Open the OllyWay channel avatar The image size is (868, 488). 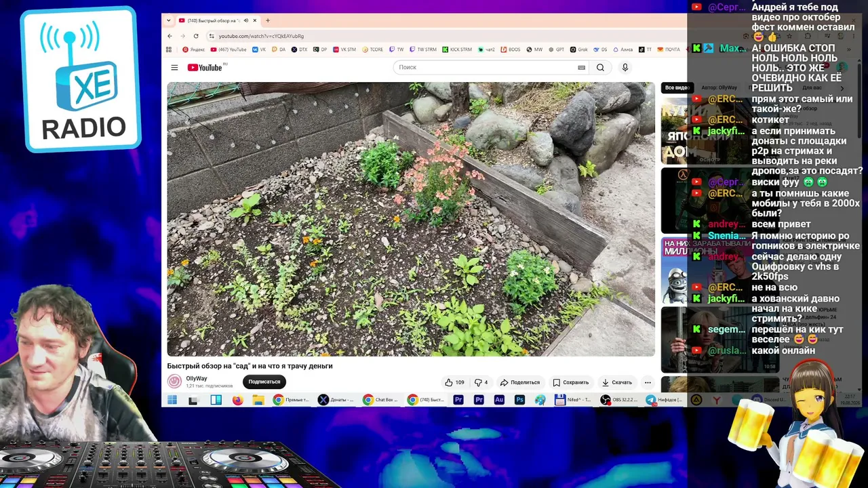(174, 382)
